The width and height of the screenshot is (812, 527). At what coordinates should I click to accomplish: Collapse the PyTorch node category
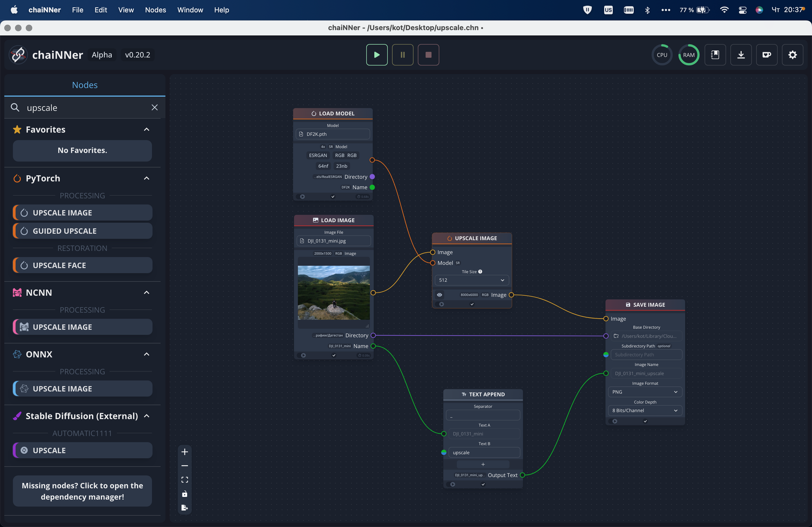coord(146,178)
